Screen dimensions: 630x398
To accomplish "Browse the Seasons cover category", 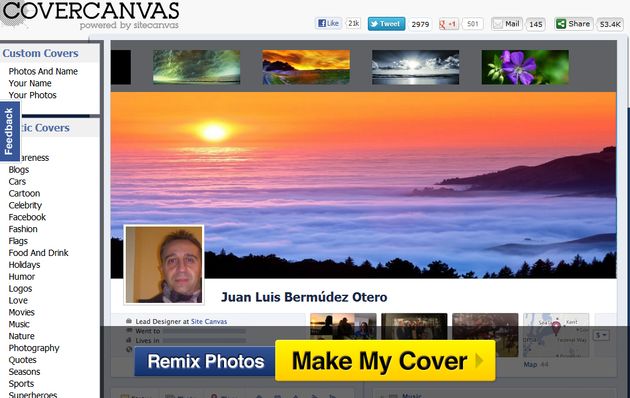I will tap(24, 372).
